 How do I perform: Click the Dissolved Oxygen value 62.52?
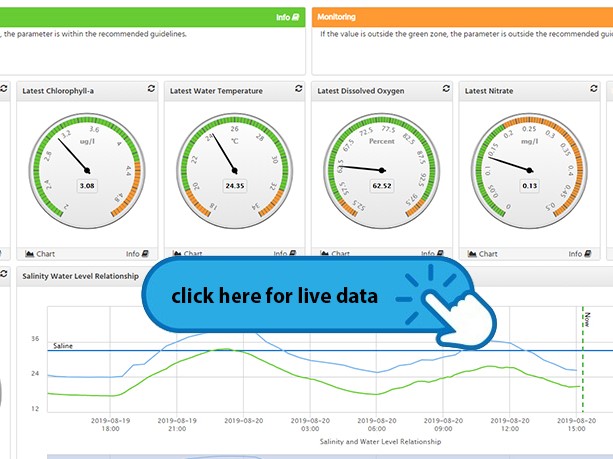point(382,186)
